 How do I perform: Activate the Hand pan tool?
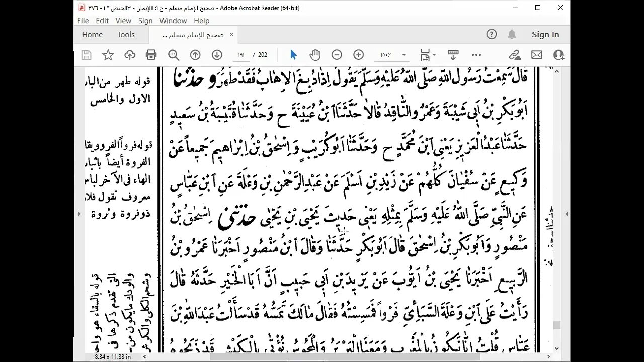click(x=315, y=55)
